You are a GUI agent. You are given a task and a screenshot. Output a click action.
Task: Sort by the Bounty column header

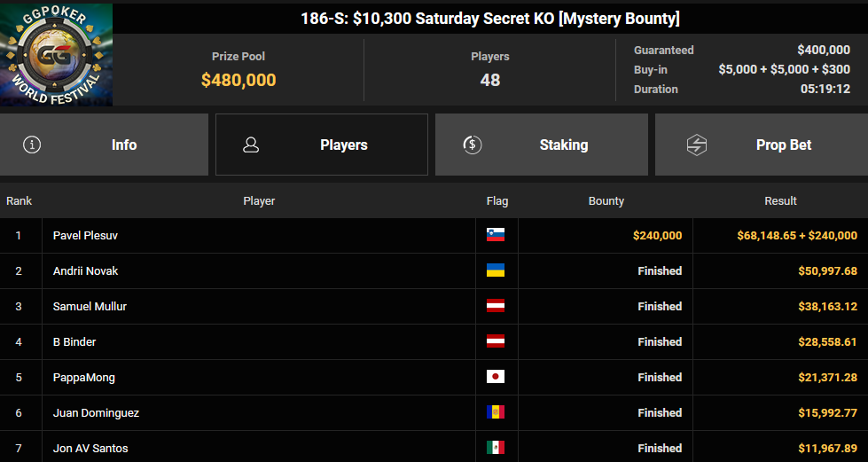click(606, 200)
